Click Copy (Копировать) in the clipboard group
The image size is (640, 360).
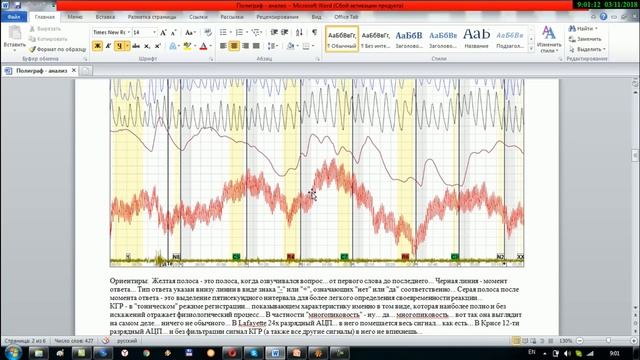click(x=48, y=39)
